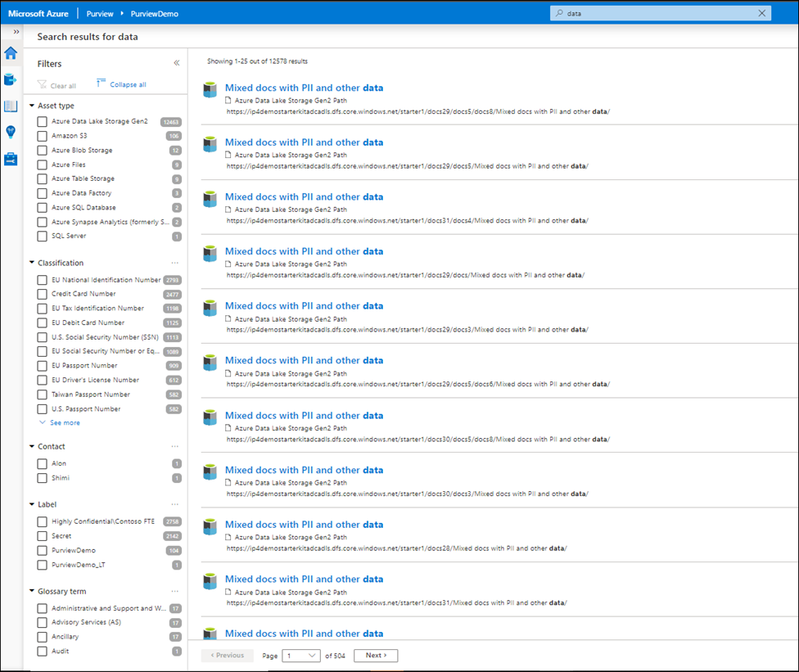Screen dimensions: 799x672
Task: Open the glossary book icon in sidebar
Action: [11, 106]
